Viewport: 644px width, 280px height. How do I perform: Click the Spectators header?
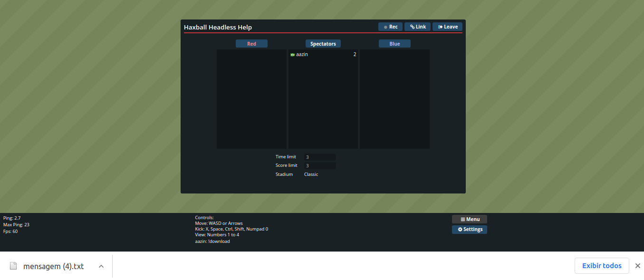tap(323, 43)
